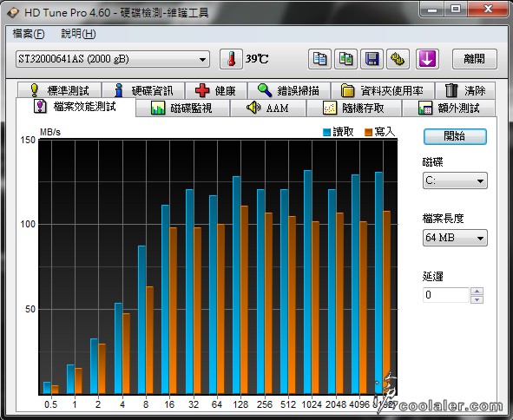513x420 pixels.
Task: Click the 4096 x-axis label
Action: pos(358,404)
